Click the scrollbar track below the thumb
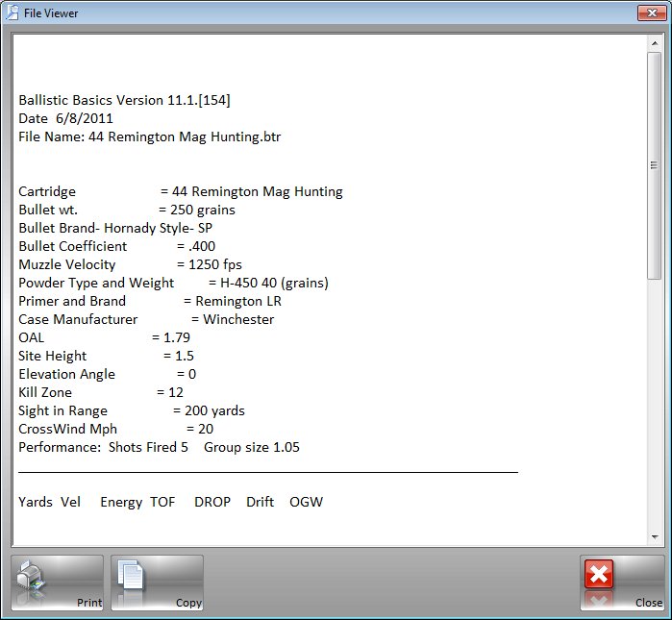This screenshot has height=620, width=672. tap(655, 404)
